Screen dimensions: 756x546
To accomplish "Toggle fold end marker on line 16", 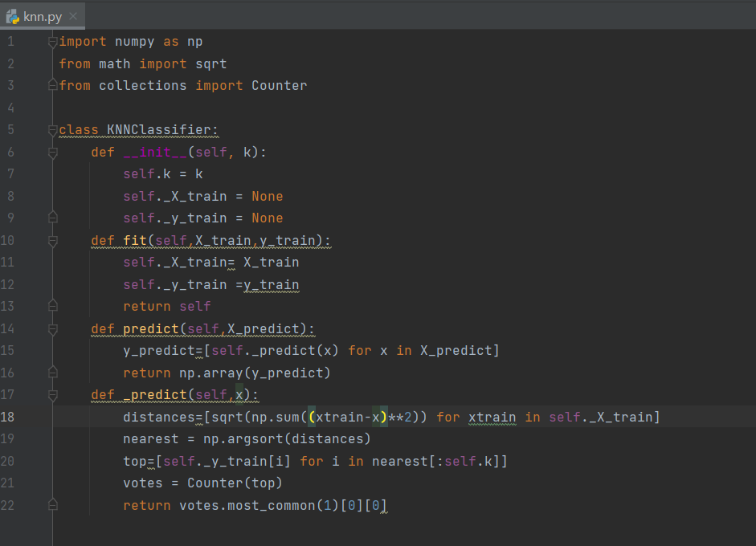I will tap(53, 373).
